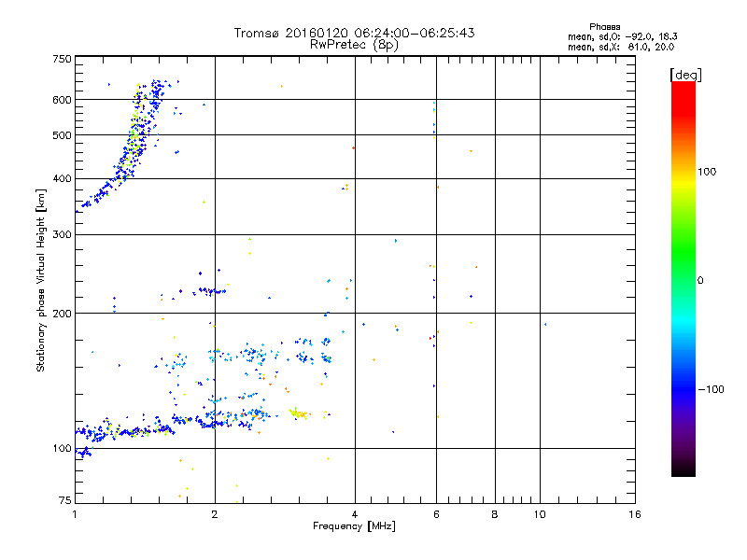Click the '-100' colorbar tick label
Viewport: 747px width, 560px height.
pos(711,389)
